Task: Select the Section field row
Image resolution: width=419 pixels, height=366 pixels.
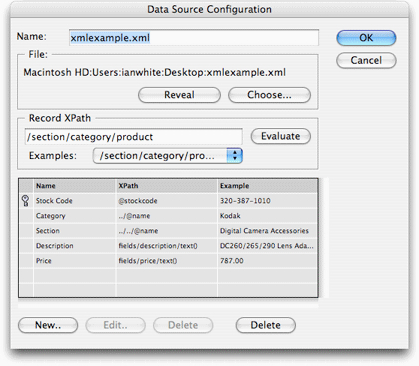Action: [168, 231]
